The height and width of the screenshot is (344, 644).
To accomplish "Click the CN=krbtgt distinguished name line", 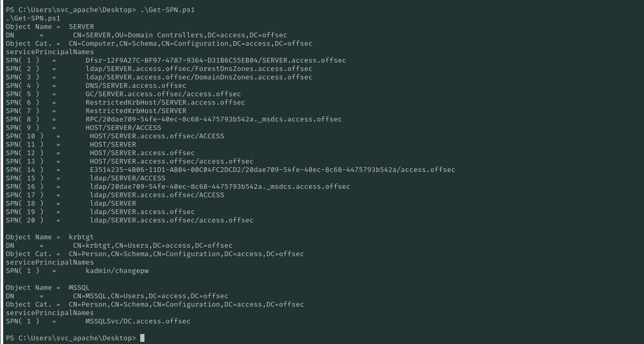I will coord(152,246).
